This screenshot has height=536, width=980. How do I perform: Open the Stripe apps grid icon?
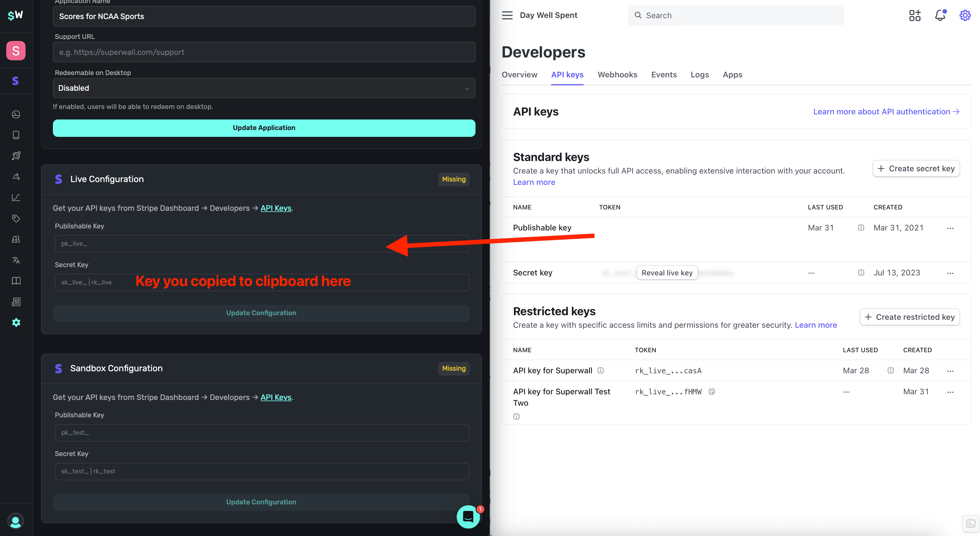pyautogui.click(x=915, y=15)
